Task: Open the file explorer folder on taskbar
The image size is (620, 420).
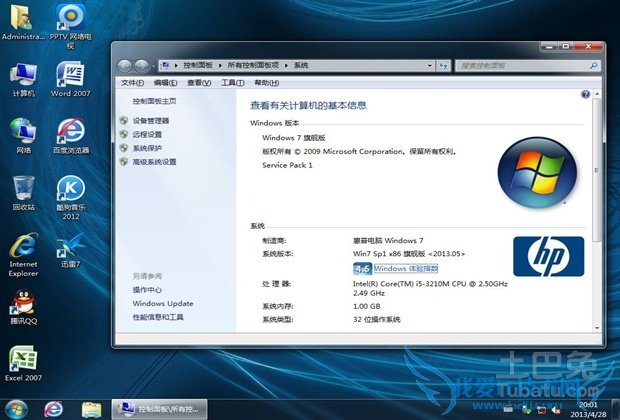Action: click(x=91, y=410)
